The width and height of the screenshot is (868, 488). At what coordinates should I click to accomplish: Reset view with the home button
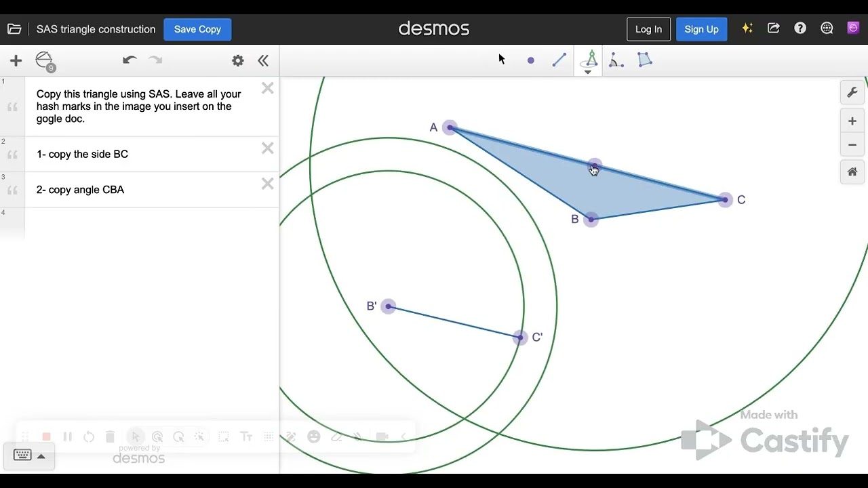(852, 172)
